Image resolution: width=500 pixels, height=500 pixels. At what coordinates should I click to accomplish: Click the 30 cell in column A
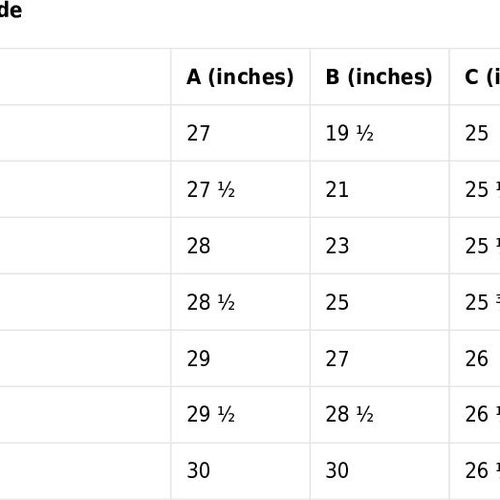[x=240, y=471]
